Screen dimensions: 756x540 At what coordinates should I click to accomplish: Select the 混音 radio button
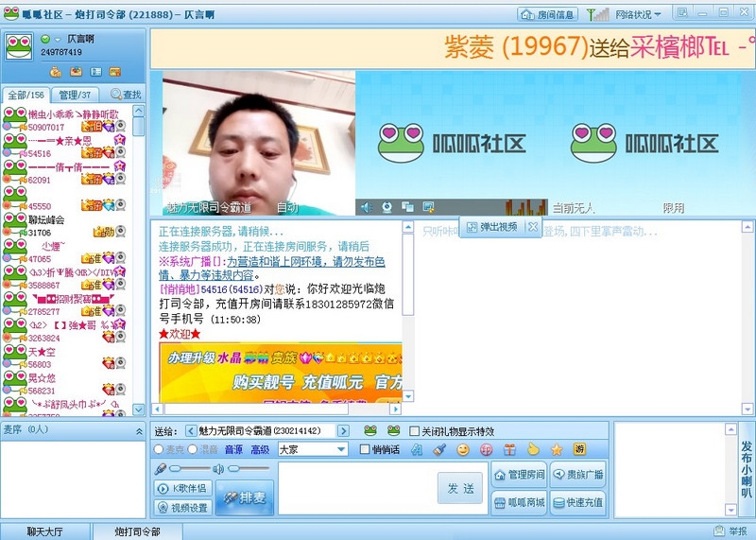[x=193, y=449]
